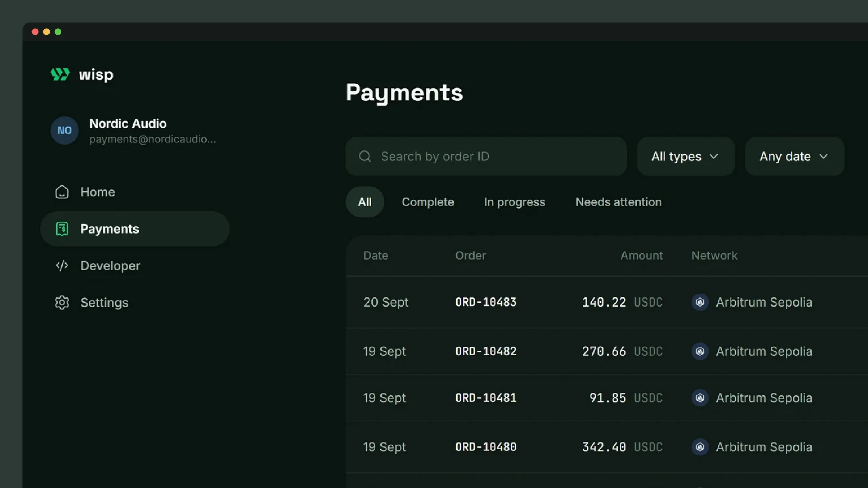Click the 270.66 amount value
This screenshot has height=488, width=868.
pos(604,351)
